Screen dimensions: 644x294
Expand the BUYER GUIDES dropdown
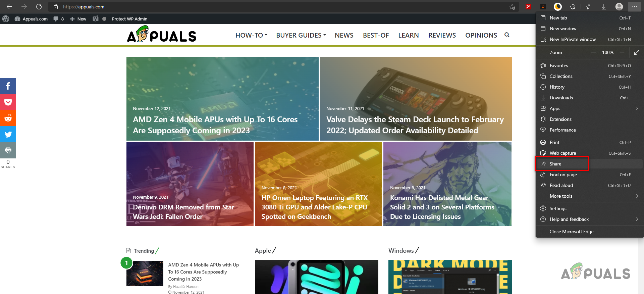[301, 35]
